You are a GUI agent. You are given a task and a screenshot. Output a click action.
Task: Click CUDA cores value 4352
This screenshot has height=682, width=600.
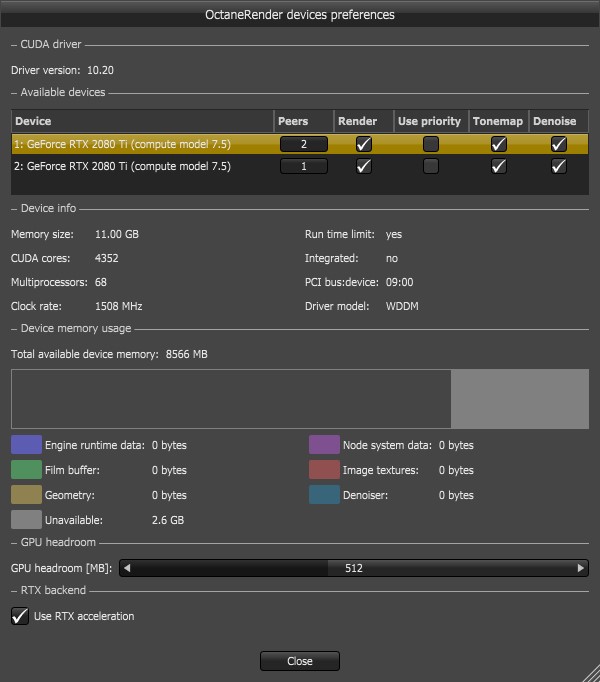pyautogui.click(x=107, y=258)
